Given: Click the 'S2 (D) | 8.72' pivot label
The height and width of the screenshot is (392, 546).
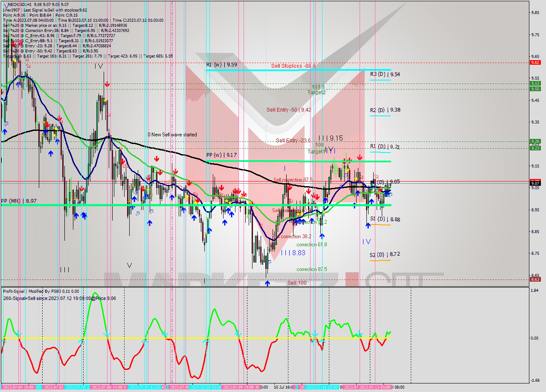Looking at the screenshot, I should coord(385,254).
